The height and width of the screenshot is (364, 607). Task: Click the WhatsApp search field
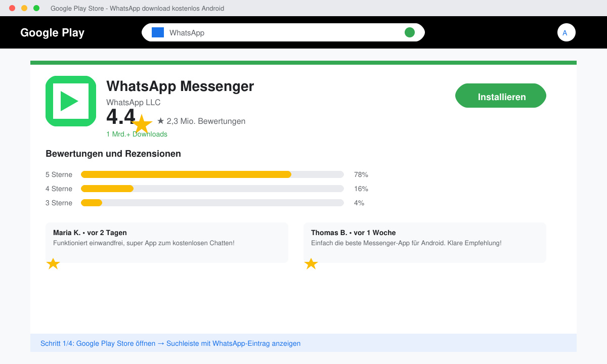pyautogui.click(x=283, y=32)
